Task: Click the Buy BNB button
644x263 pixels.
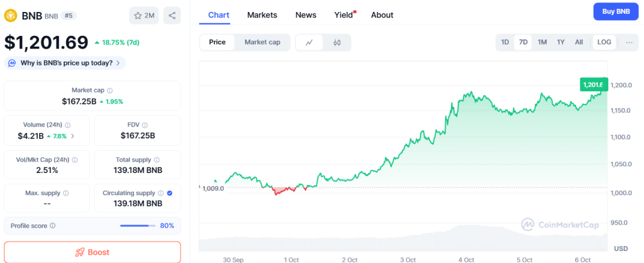Action: [616, 11]
